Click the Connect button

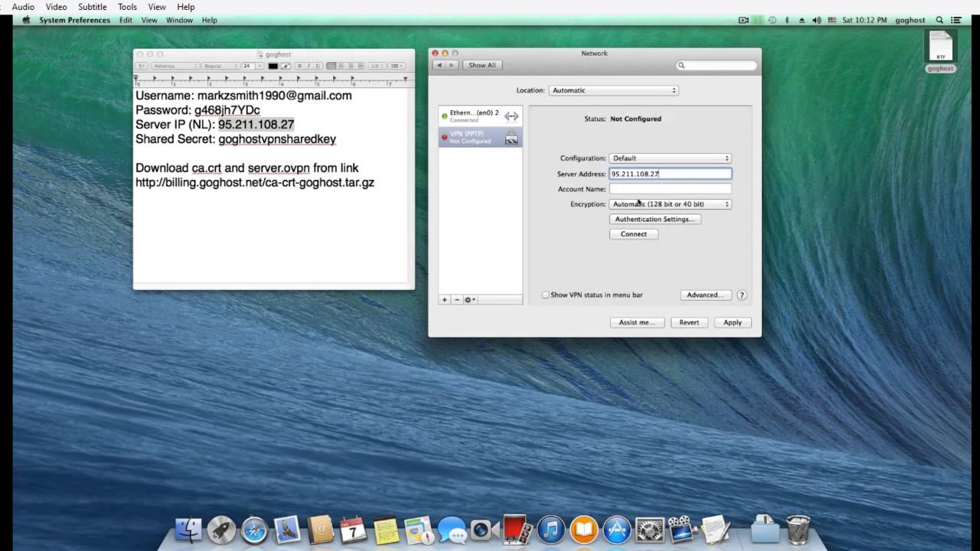point(633,234)
